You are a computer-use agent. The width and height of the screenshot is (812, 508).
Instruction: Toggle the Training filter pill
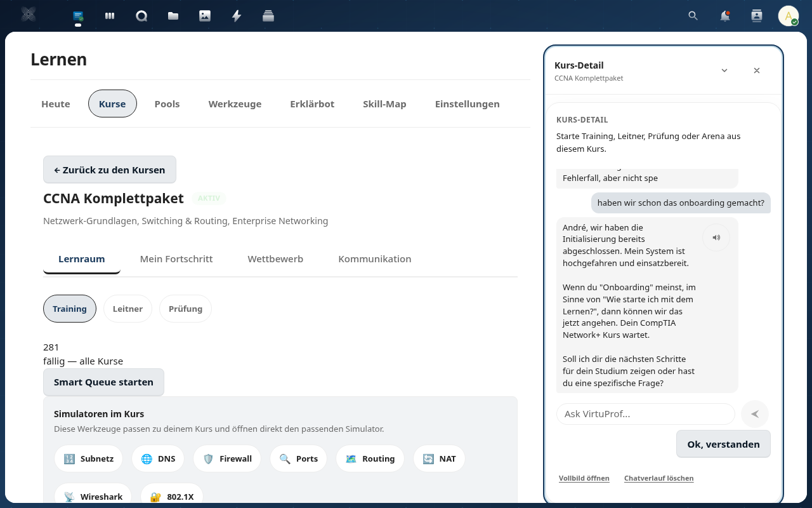70,309
